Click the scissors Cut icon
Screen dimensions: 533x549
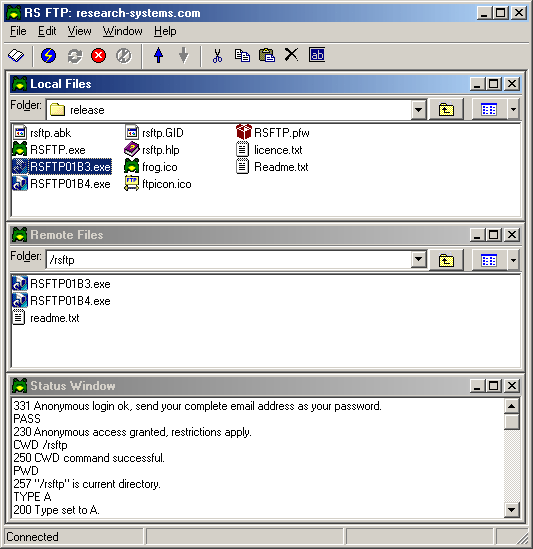pos(217,55)
